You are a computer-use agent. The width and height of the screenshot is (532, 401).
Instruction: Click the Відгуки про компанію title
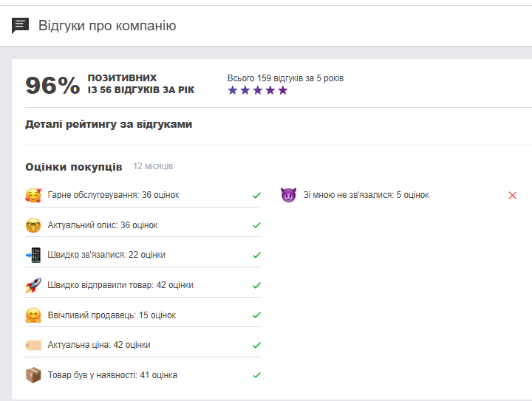coord(107,26)
